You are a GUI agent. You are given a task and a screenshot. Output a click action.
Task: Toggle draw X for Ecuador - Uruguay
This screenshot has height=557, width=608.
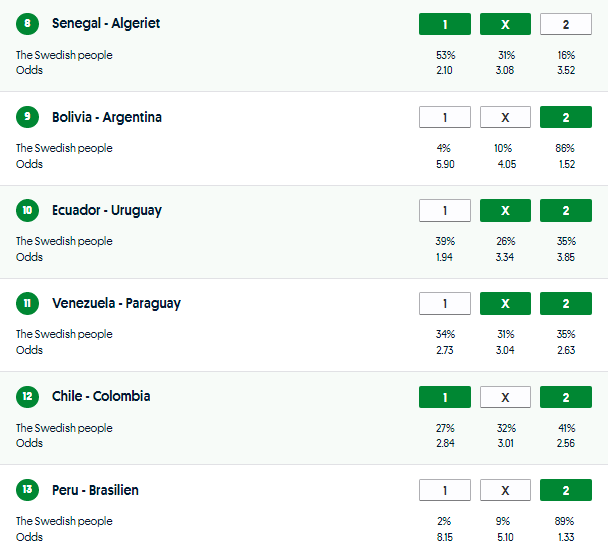coord(505,210)
